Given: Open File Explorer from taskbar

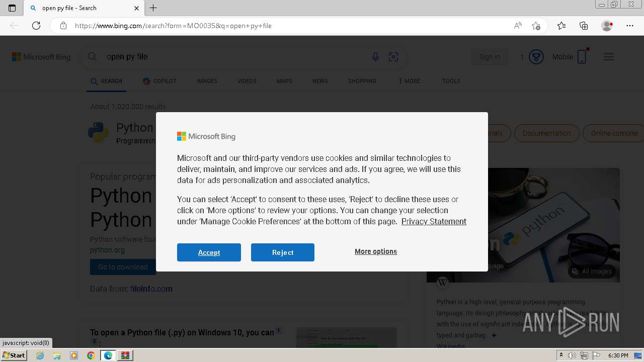Looking at the screenshot, I should click(x=57, y=355).
